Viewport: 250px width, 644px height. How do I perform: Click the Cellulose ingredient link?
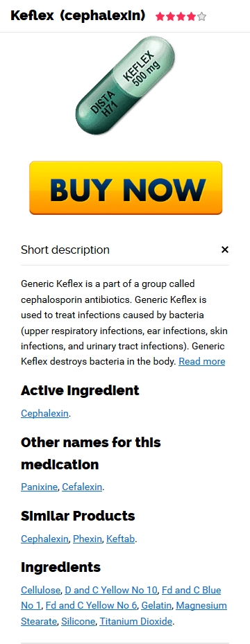click(x=40, y=590)
